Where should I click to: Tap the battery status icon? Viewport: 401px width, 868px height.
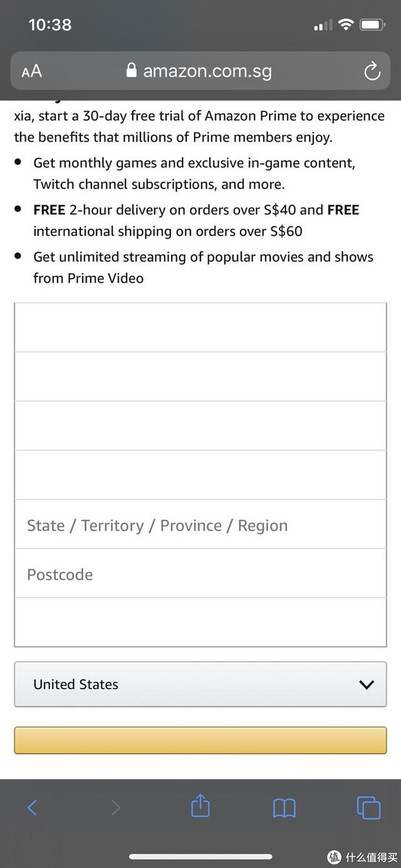click(372, 25)
